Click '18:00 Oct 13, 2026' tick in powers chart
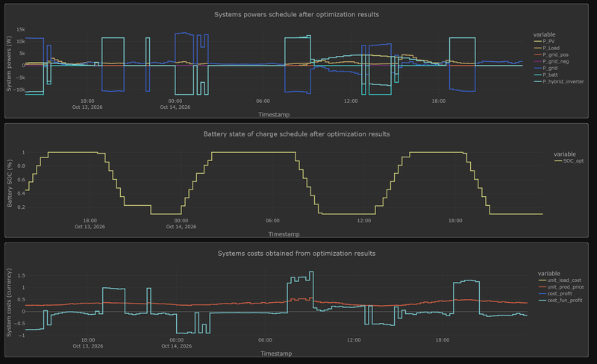 [87, 104]
